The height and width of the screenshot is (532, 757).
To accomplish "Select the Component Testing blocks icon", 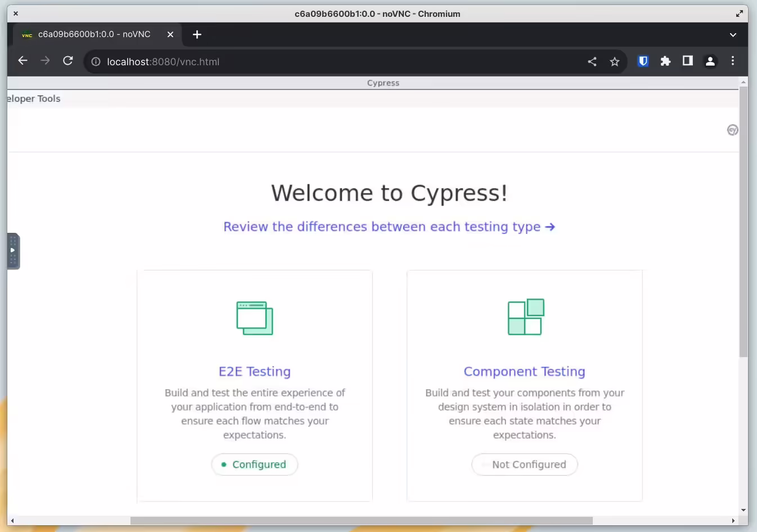I will [525, 317].
